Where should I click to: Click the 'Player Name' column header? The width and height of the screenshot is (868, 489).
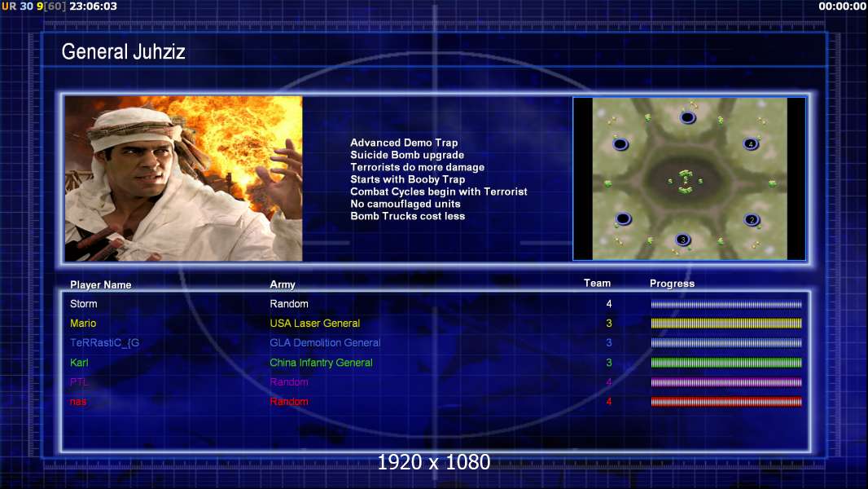101,284
